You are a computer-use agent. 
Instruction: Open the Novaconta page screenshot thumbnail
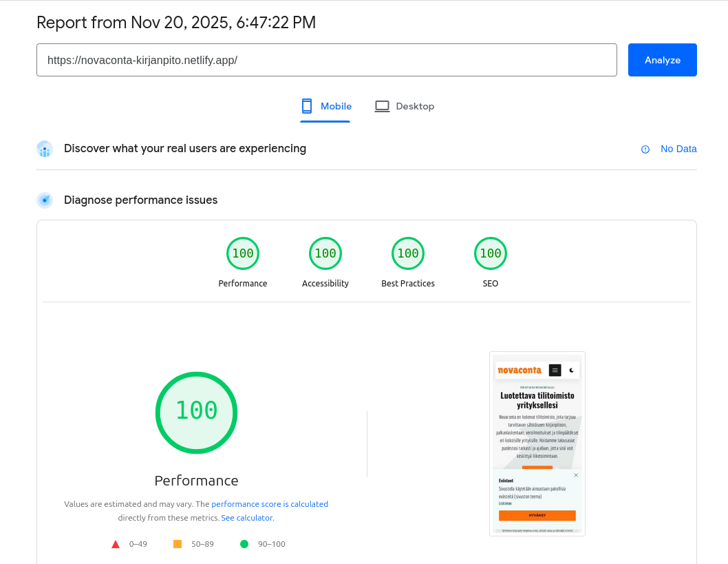click(537, 443)
